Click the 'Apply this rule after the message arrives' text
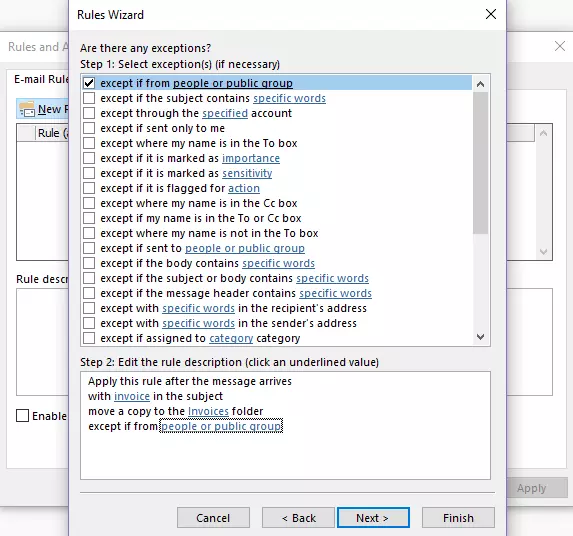This screenshot has height=536, width=573. tap(190, 381)
